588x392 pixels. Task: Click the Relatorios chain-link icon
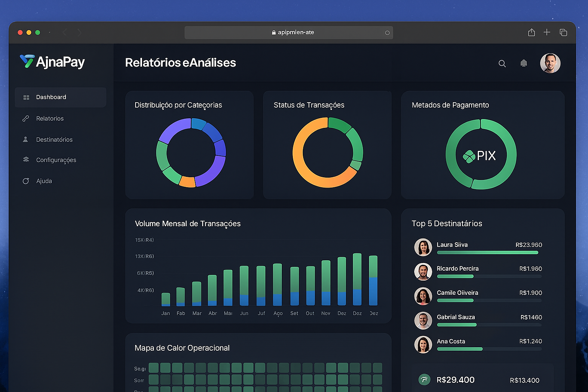click(26, 118)
